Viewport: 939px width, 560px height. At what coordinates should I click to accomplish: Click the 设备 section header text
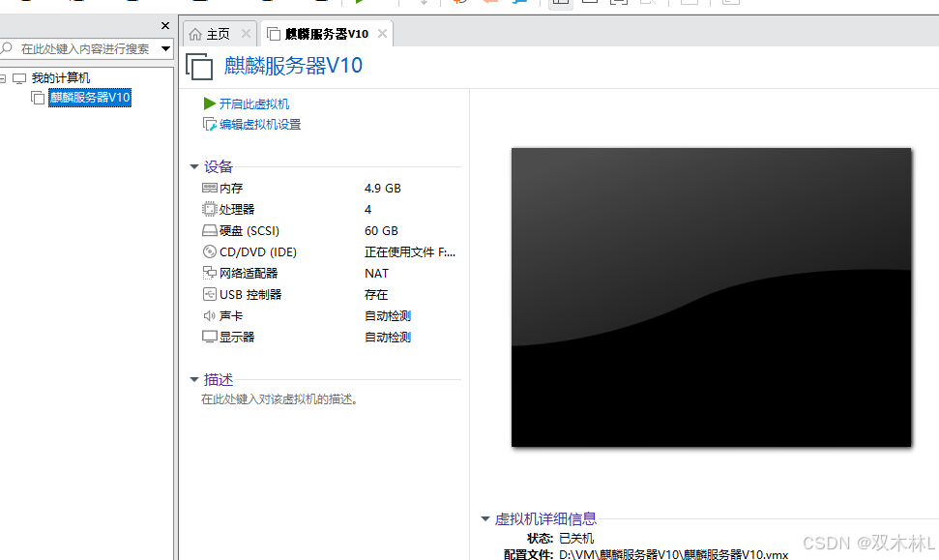pos(218,166)
